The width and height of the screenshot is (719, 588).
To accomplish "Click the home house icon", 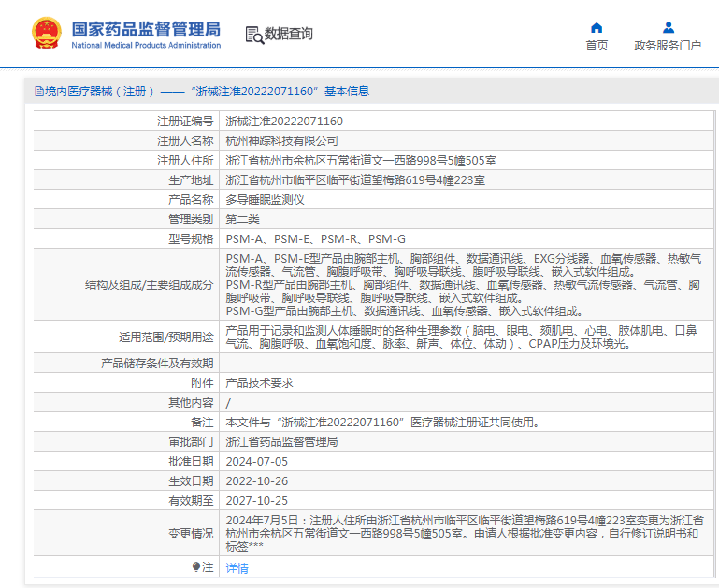I will pyautogui.click(x=597, y=27).
